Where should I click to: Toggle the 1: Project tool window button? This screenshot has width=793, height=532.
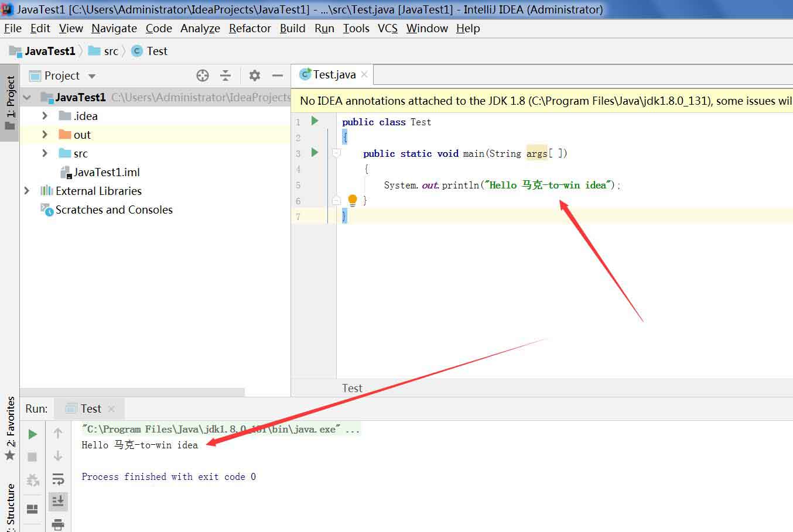(10, 103)
